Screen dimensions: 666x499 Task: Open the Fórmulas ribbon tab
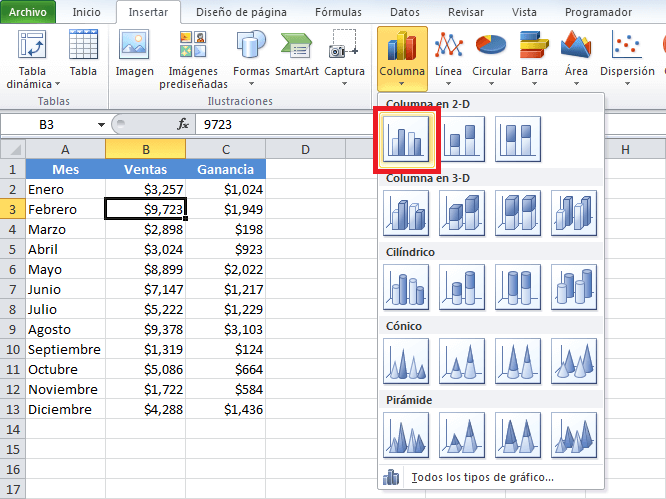point(338,12)
